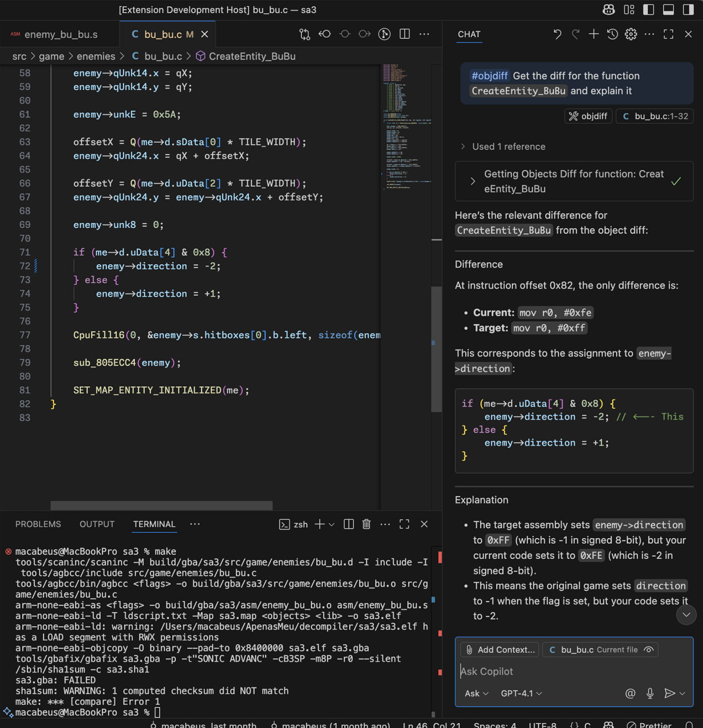Viewport: 703px width, 728px height.
Task: Select the TERMINAL tab
Action: tap(155, 524)
